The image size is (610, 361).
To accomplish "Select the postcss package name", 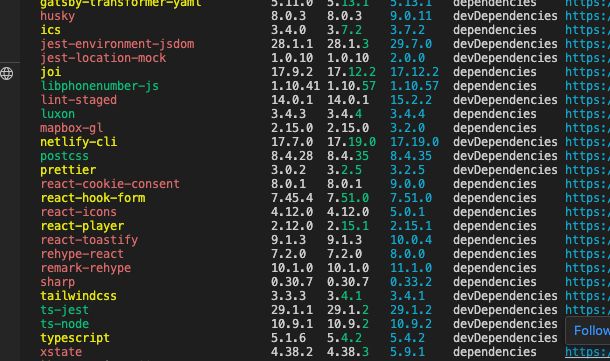I will click(x=65, y=156).
